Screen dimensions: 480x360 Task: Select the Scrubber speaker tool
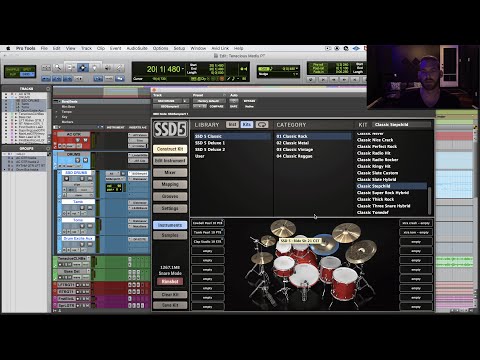click(107, 68)
